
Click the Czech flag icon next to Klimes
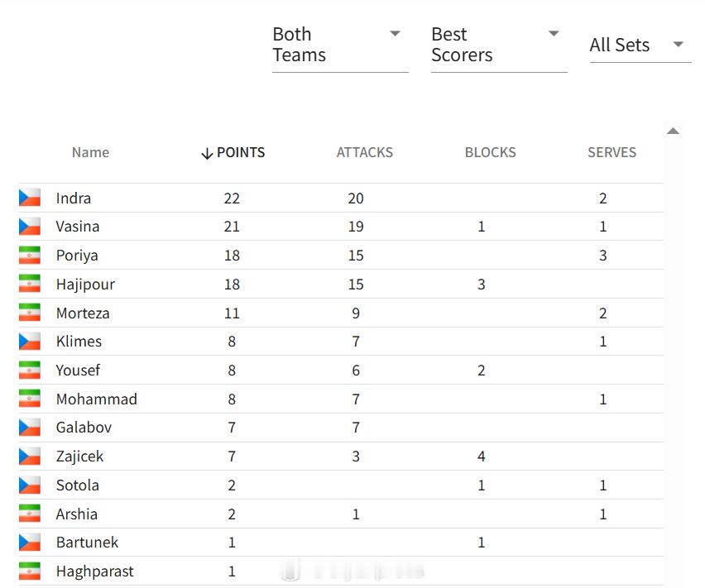tap(30, 341)
